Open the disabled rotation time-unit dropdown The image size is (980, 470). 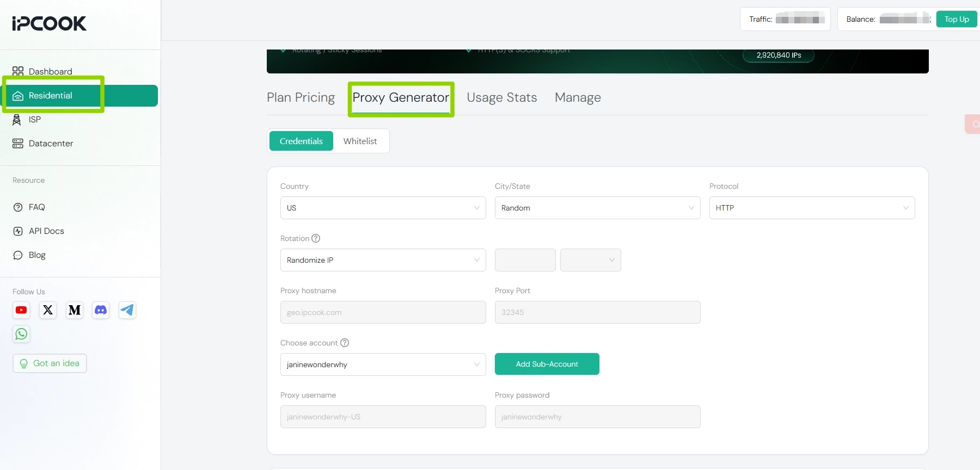(x=591, y=260)
